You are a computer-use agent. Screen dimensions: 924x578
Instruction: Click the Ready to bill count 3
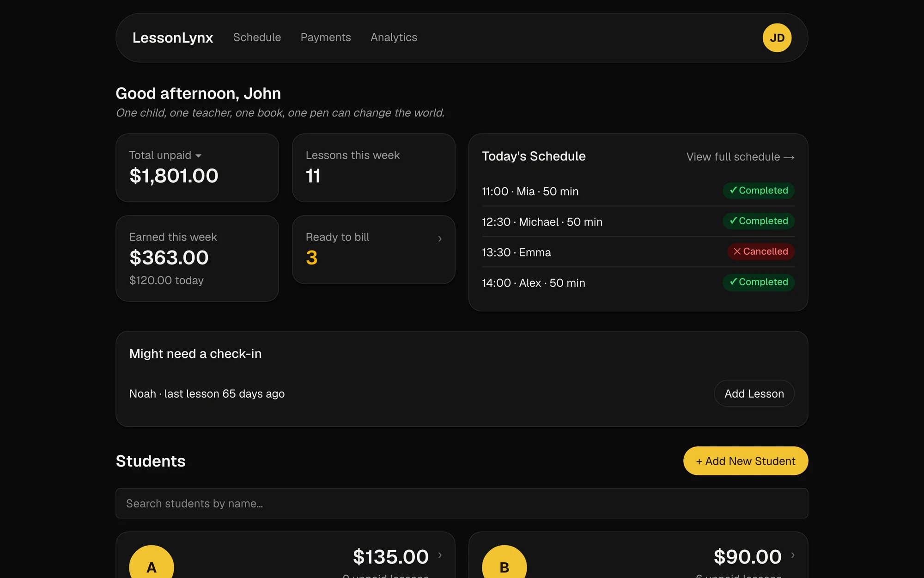click(312, 258)
